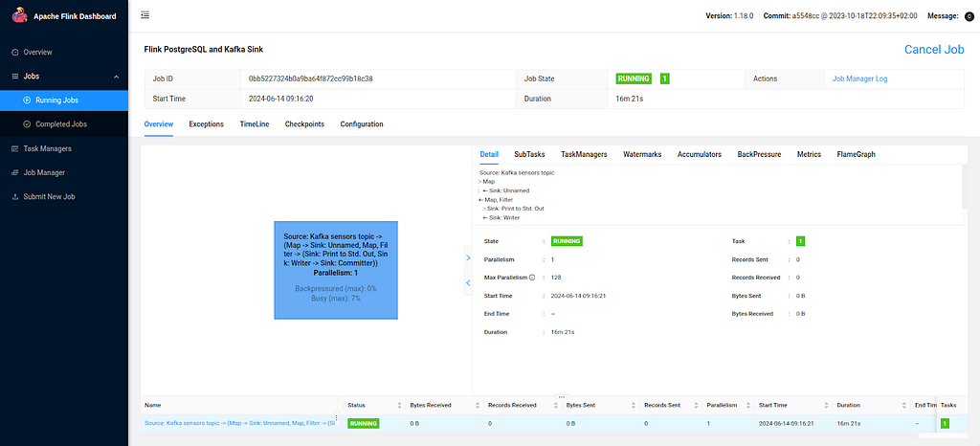Collapse the detail panel with the left arrow
The width and height of the screenshot is (980, 446).
point(468,283)
